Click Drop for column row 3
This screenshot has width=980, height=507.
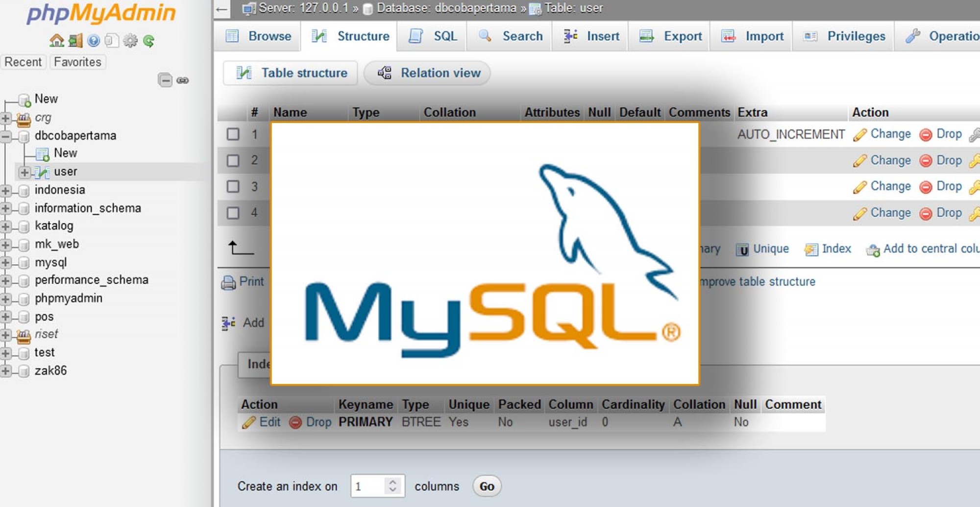coord(941,187)
